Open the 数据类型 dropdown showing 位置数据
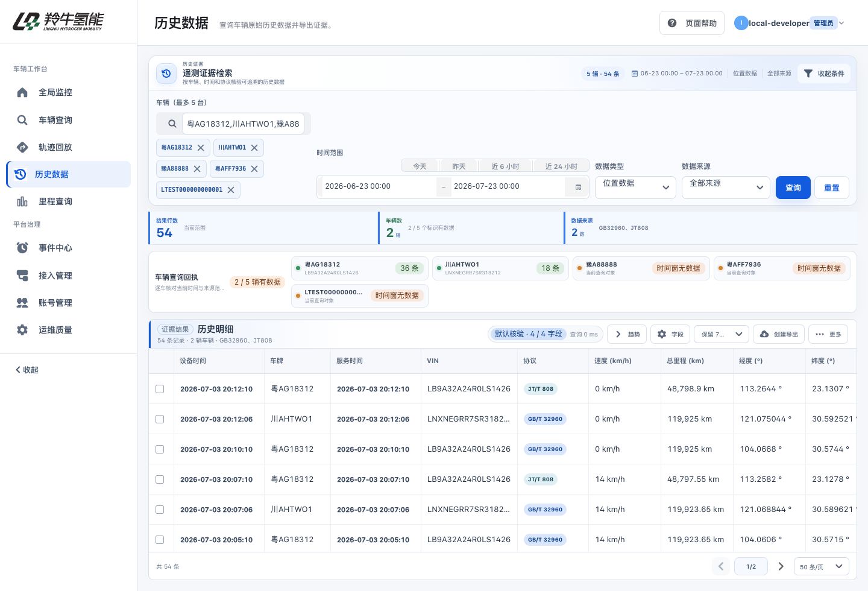 635,187
